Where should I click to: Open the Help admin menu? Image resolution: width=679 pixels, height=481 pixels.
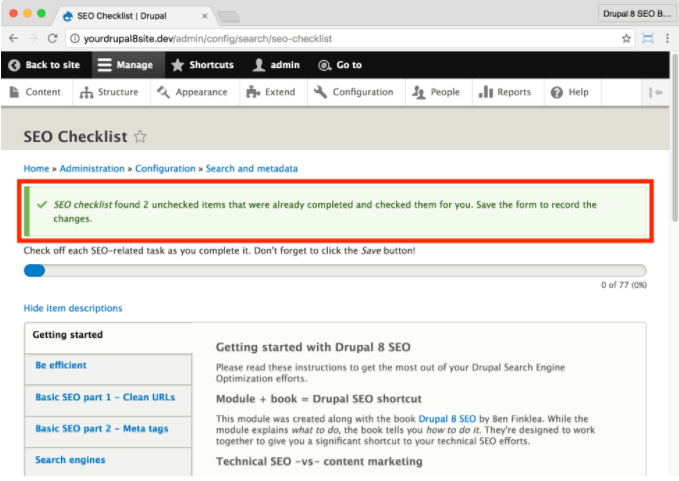pos(570,92)
